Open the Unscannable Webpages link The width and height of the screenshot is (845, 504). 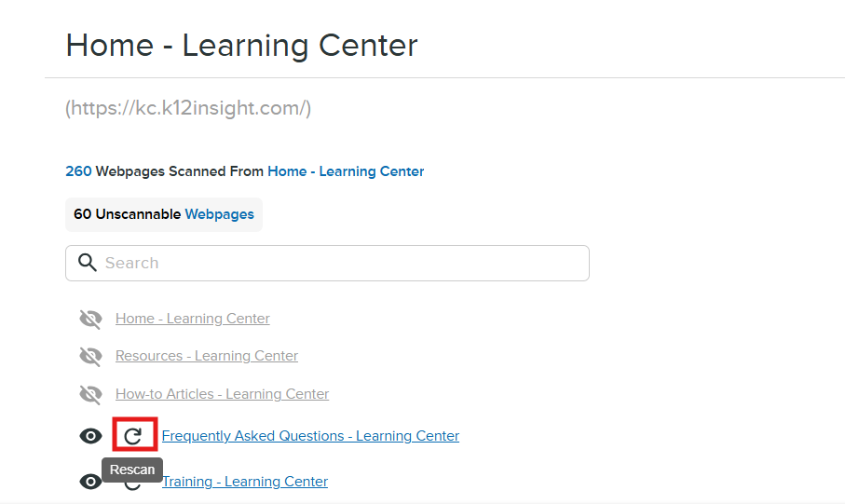(x=219, y=214)
